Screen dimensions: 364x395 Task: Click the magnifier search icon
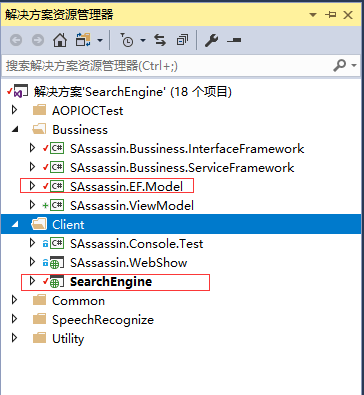[x=339, y=65]
